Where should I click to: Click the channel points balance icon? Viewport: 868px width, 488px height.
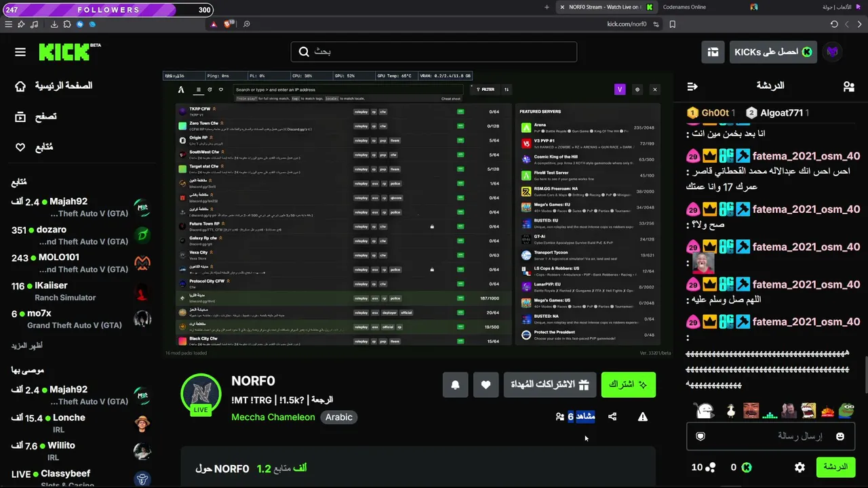click(x=710, y=467)
